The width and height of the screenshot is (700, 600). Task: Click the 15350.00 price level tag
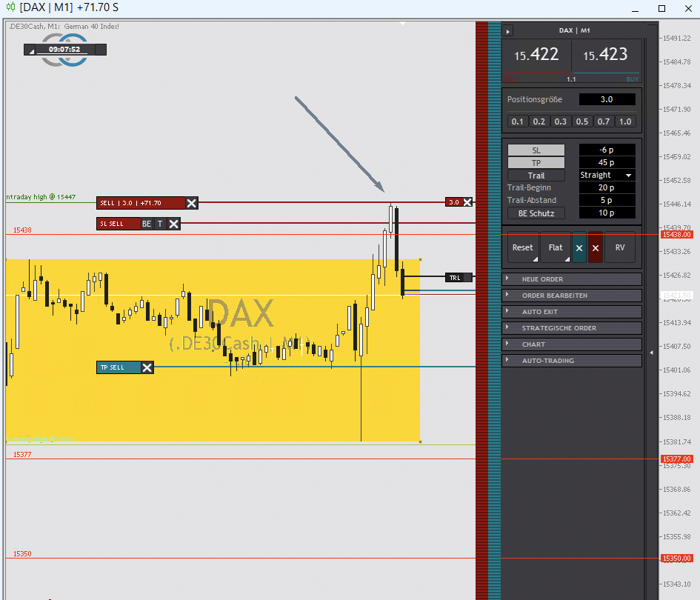coord(677,558)
